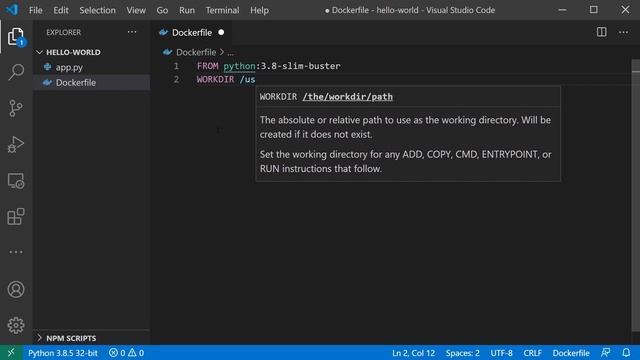Open the Run menu
640x360 pixels.
point(187,10)
